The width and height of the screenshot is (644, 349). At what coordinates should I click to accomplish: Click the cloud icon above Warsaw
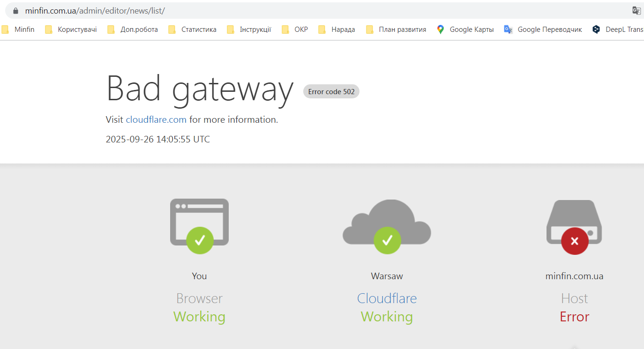coord(387,226)
